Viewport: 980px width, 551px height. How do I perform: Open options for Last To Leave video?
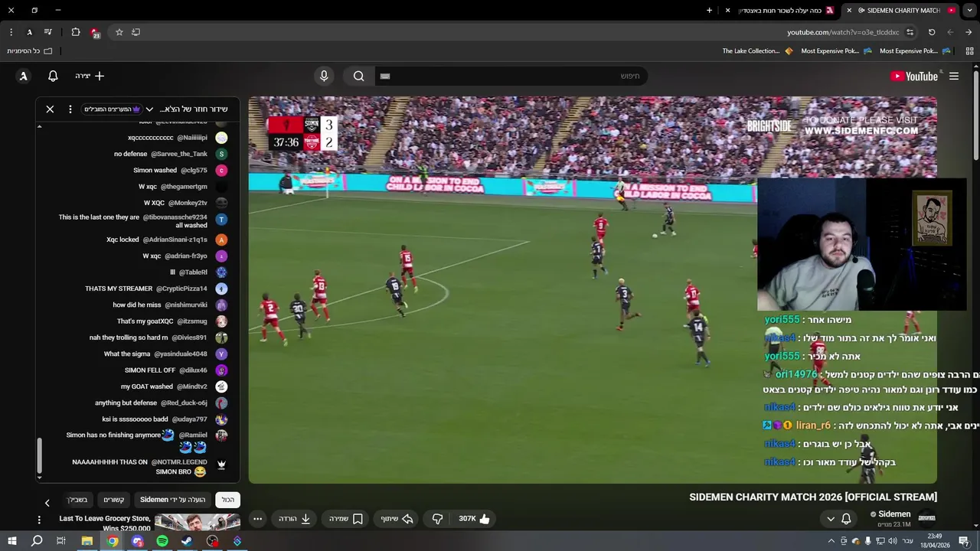point(39,520)
